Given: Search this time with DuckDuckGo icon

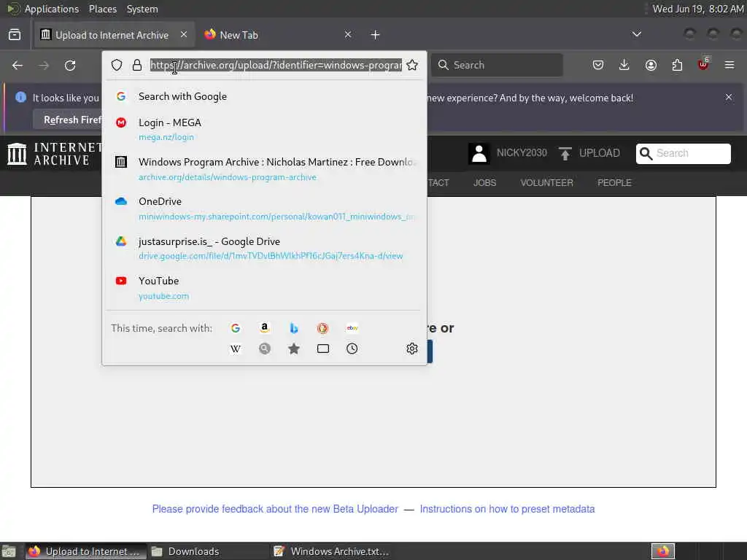Looking at the screenshot, I should [x=322, y=328].
